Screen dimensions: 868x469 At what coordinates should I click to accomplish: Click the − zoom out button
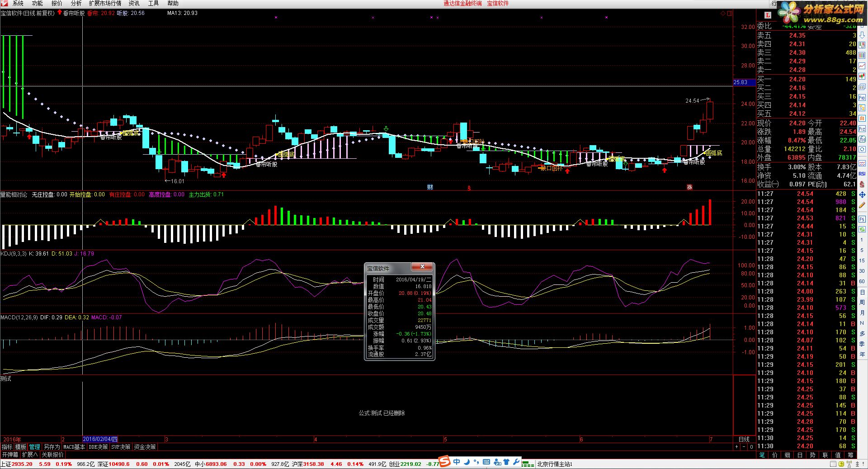tap(744, 446)
